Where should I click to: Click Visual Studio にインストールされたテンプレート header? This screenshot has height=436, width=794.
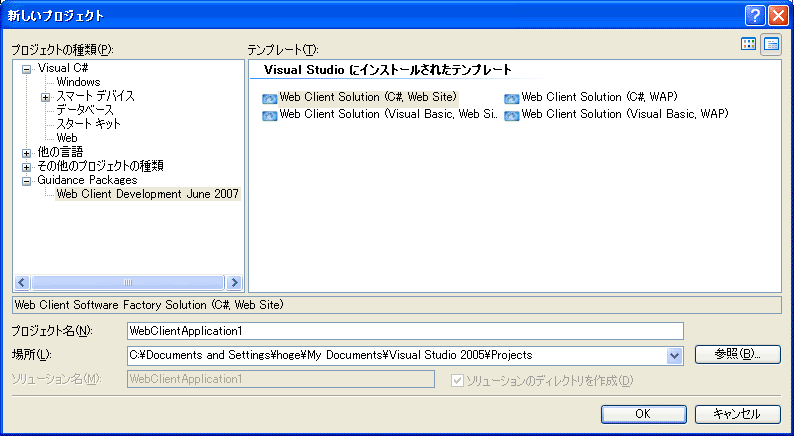click(388, 70)
